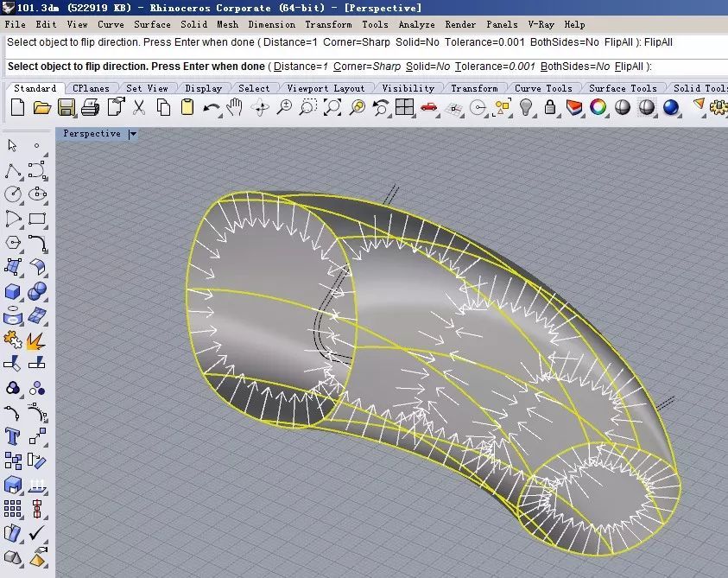Viewport: 728px width, 578px height.
Task: Click the Print icon in Standard toolbar
Action: [x=90, y=107]
